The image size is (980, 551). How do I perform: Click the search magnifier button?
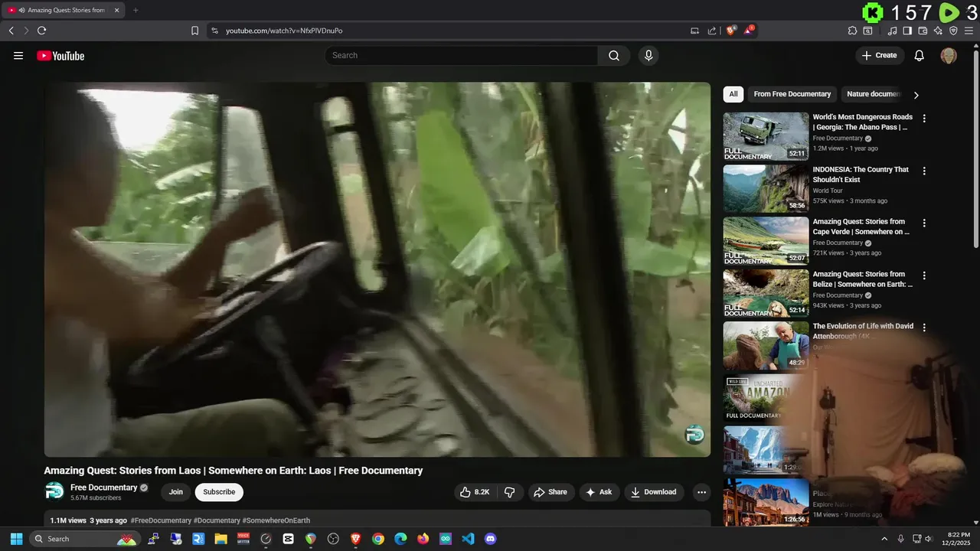click(x=614, y=55)
